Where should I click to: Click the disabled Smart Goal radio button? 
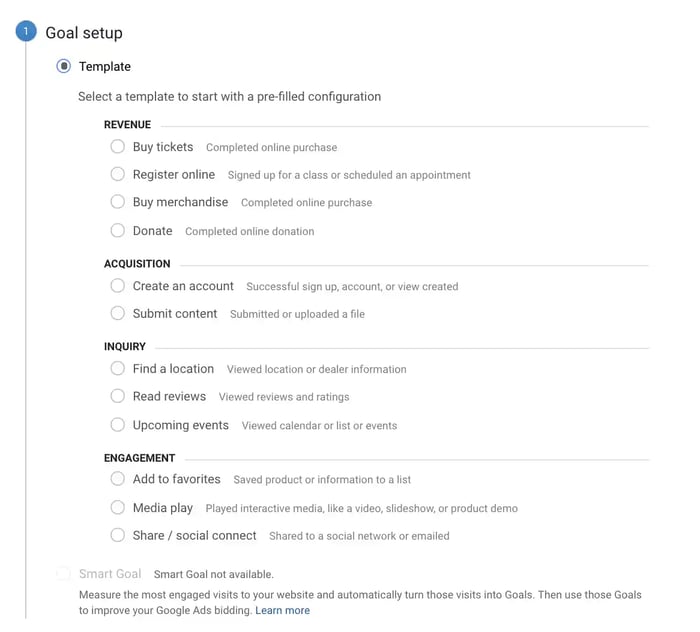pyautogui.click(x=64, y=574)
